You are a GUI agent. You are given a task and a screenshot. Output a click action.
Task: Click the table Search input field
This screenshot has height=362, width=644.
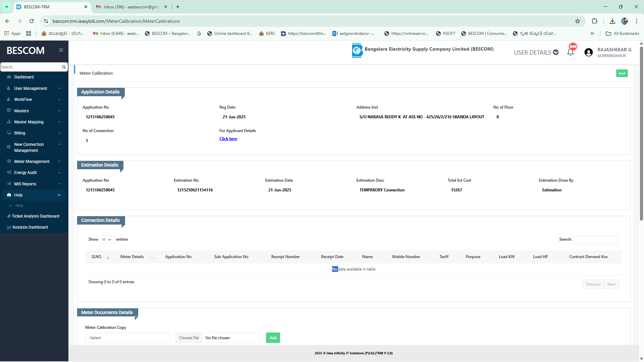tap(596, 239)
